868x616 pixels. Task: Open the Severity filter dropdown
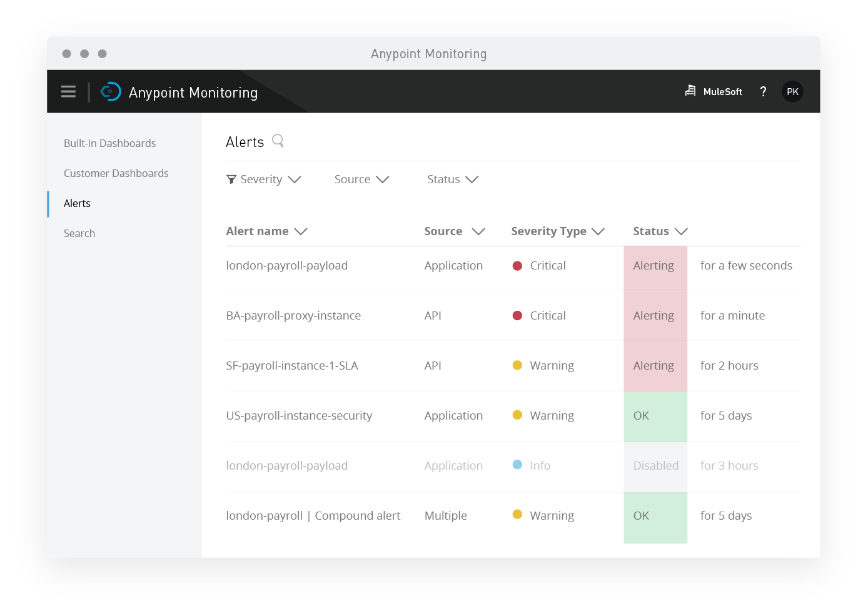[x=264, y=179]
